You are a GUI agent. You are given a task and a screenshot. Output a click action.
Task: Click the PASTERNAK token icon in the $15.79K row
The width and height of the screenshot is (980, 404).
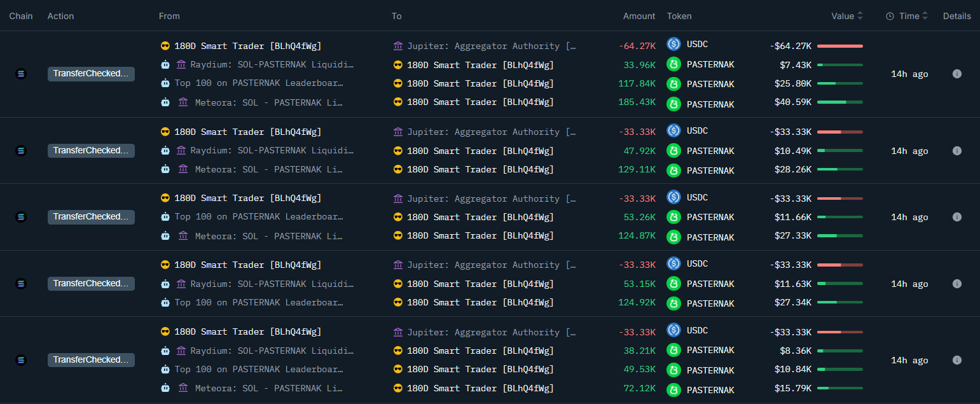(x=673, y=390)
